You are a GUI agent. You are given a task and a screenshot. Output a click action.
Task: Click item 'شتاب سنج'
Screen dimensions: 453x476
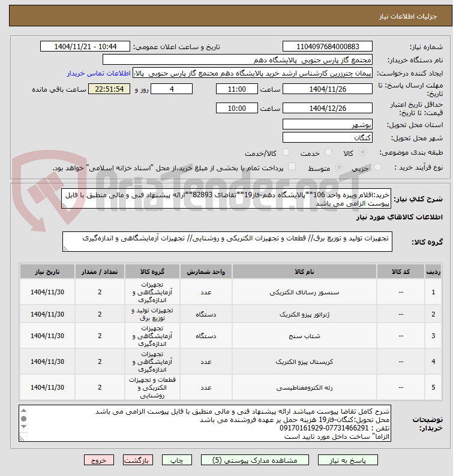coord(304,336)
